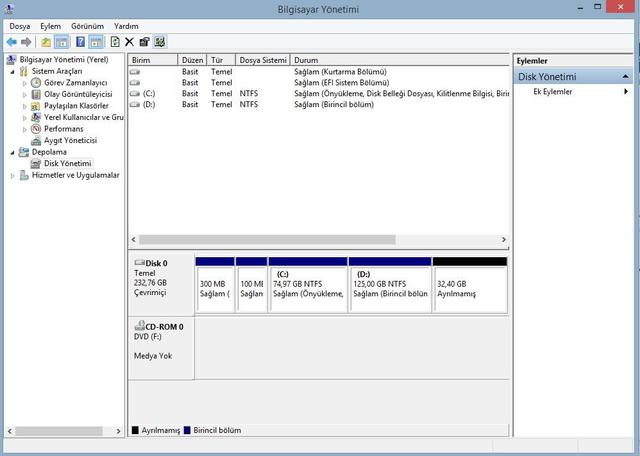640x456 pixels.
Task: Sort by the Birim column header
Action: (153, 60)
